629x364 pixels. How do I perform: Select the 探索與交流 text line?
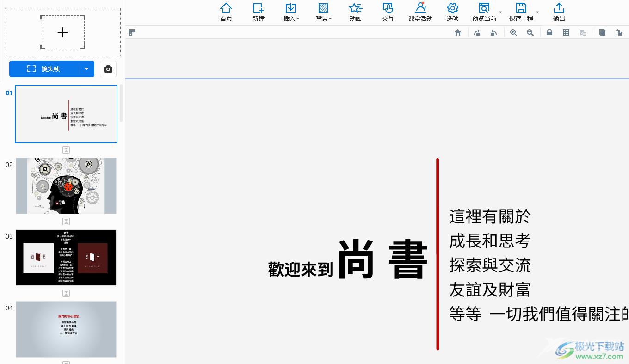coord(490,265)
